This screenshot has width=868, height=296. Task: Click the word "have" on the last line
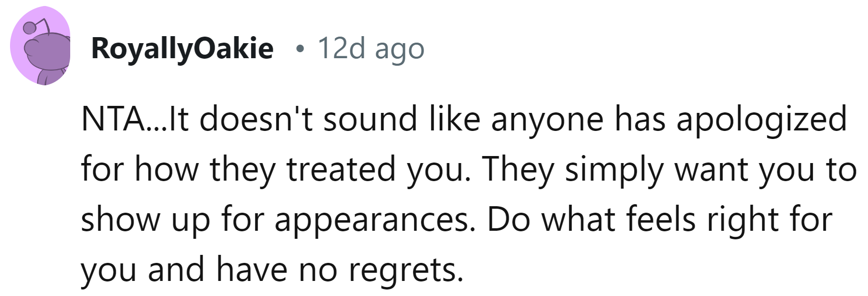pos(253,270)
